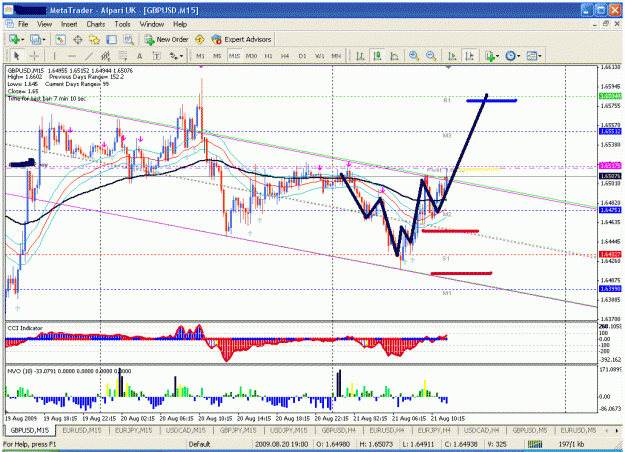Viewport: 625px width, 452px height.
Task: Toggle the W1 timeframe button
Action: 320,56
